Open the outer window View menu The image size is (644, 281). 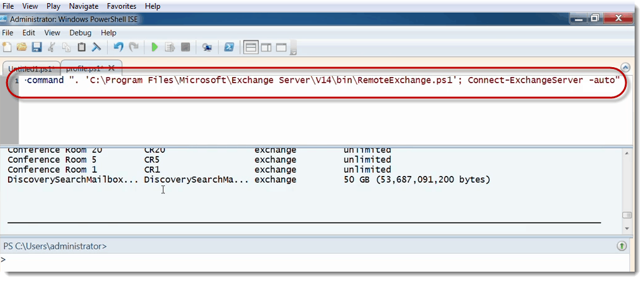tap(30, 6)
